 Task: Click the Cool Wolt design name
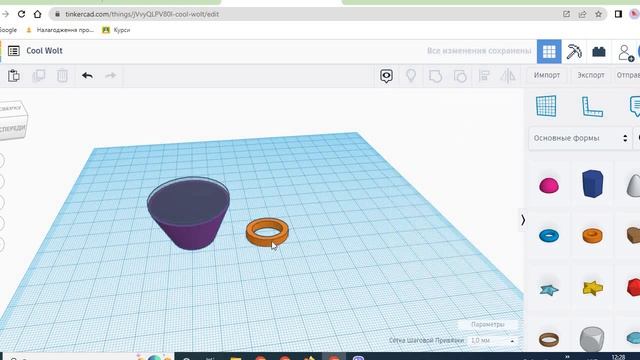tap(44, 51)
